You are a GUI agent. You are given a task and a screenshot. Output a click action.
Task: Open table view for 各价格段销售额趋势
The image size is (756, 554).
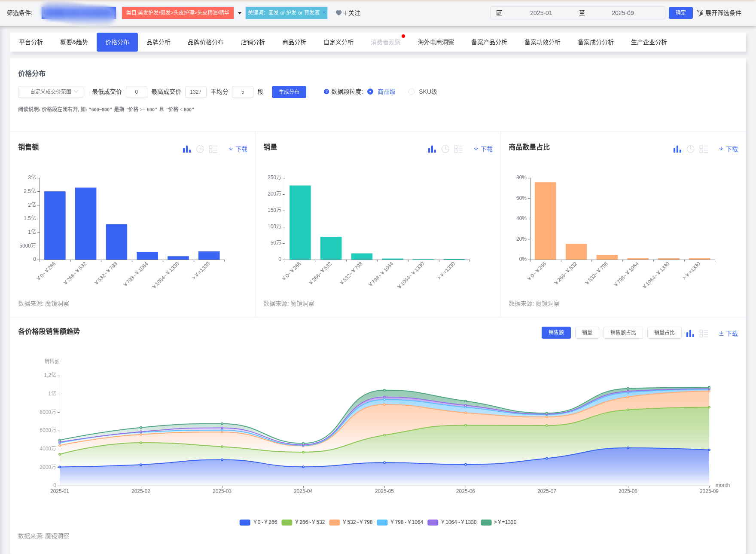704,334
